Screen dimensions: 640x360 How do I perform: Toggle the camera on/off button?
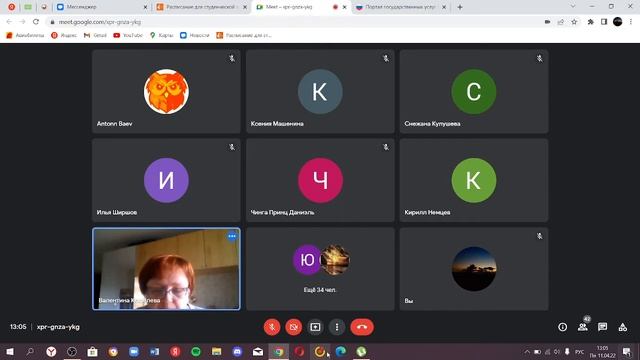(x=293, y=327)
